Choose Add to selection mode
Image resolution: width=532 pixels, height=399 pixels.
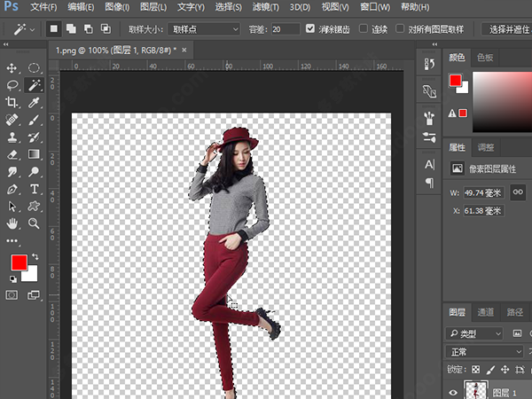(71, 29)
